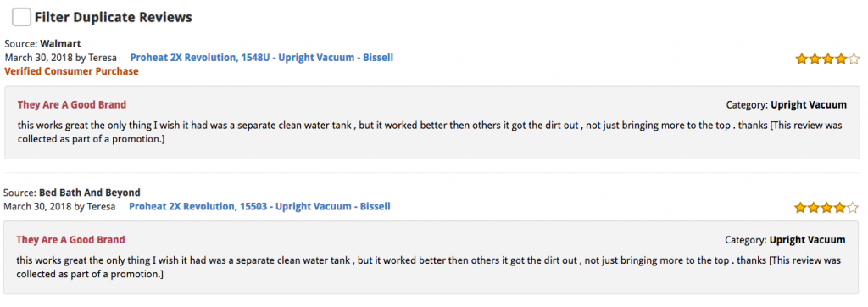Image resolution: width=868 pixels, height=307 pixels.
Task: Select the Walmart source name
Action: coord(60,44)
